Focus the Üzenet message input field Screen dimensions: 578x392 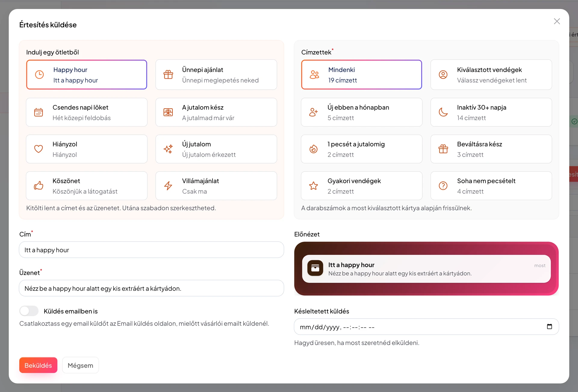151,288
